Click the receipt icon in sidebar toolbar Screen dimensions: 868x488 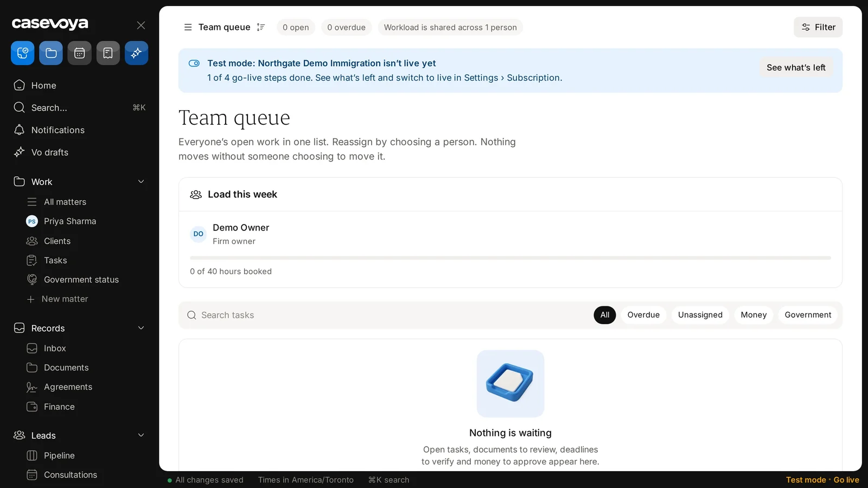(x=108, y=53)
